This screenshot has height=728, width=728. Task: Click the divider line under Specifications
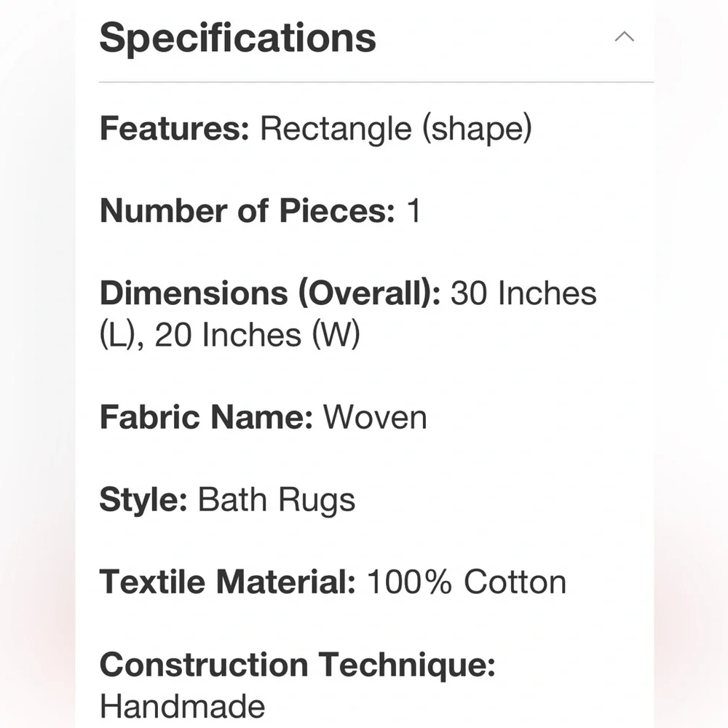[x=376, y=82]
